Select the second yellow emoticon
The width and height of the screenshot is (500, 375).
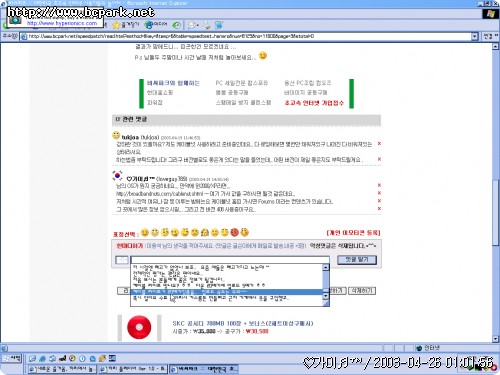pyautogui.click(x=155, y=232)
